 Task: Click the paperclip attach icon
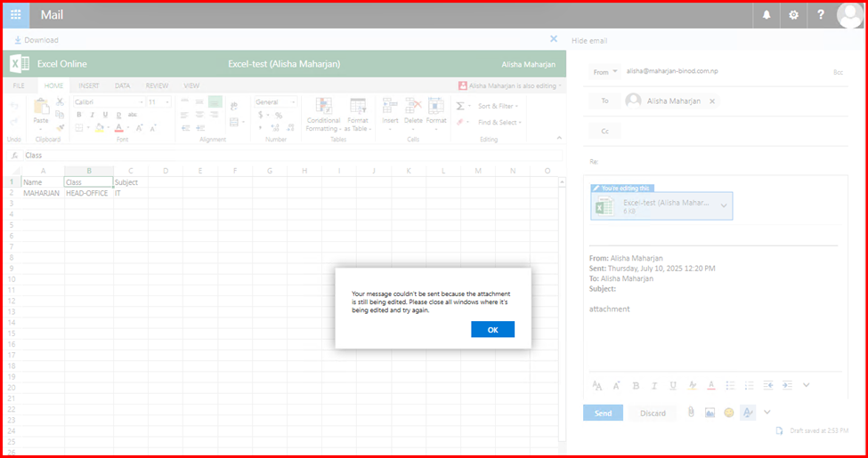690,413
